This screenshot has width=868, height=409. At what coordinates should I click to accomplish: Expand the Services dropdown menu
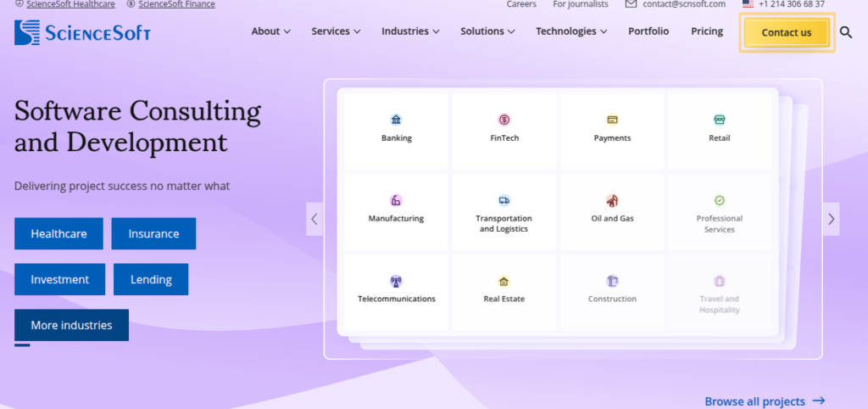pos(336,31)
